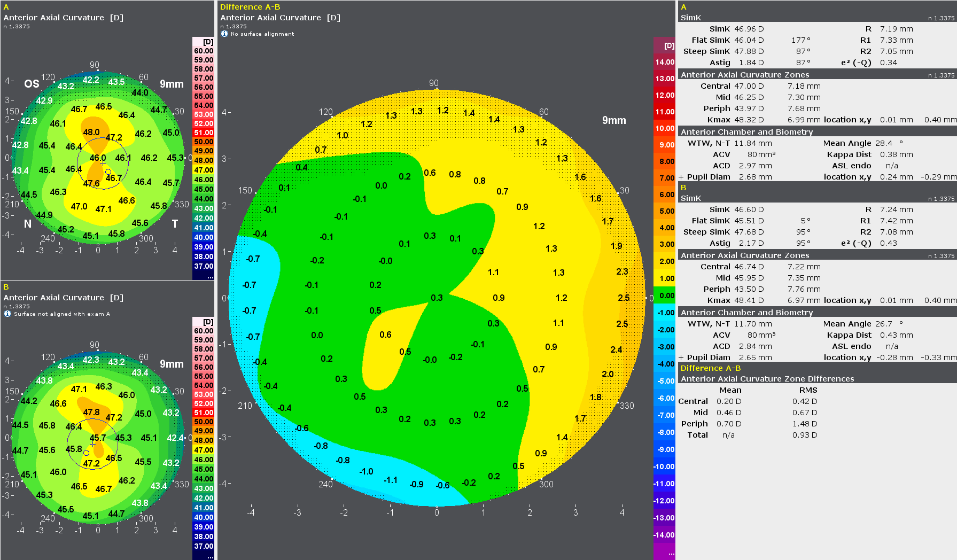
Task: Click the Central mean difference 0.20 D
Action: tap(729, 401)
